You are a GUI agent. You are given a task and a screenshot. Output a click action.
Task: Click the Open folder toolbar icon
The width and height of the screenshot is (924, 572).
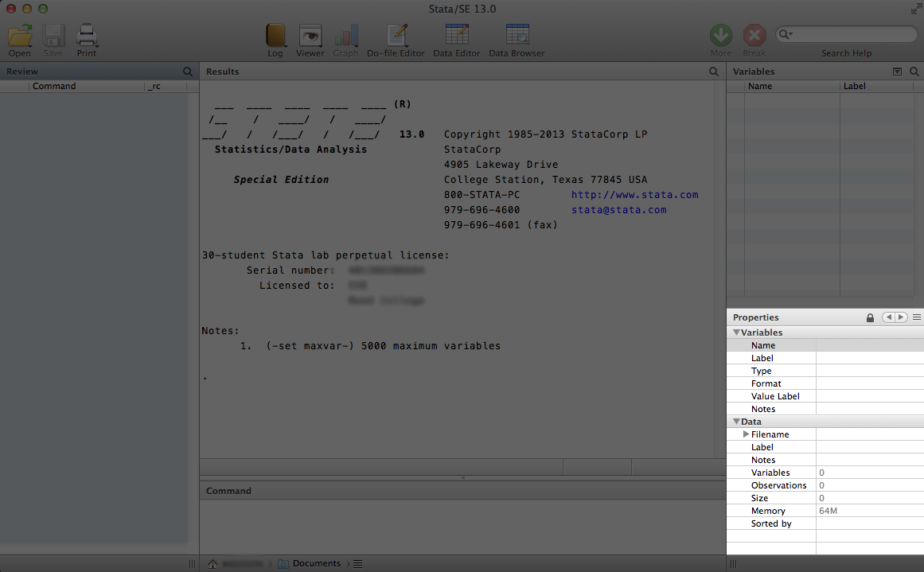[20, 36]
